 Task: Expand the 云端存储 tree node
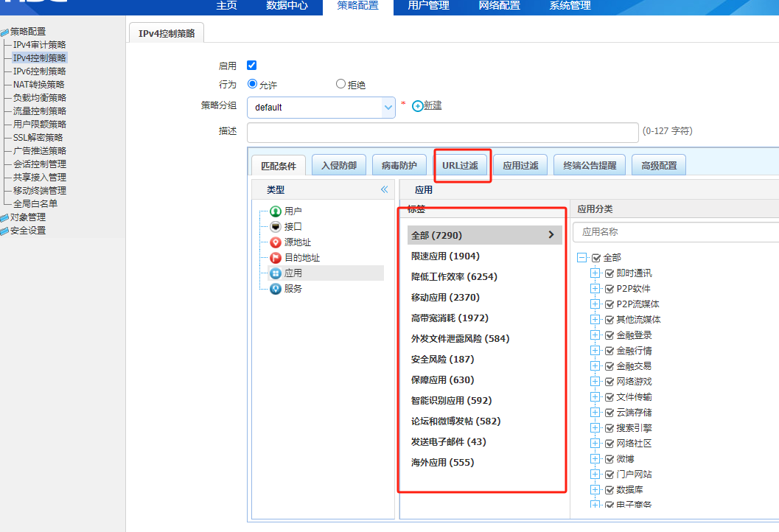[x=595, y=412]
